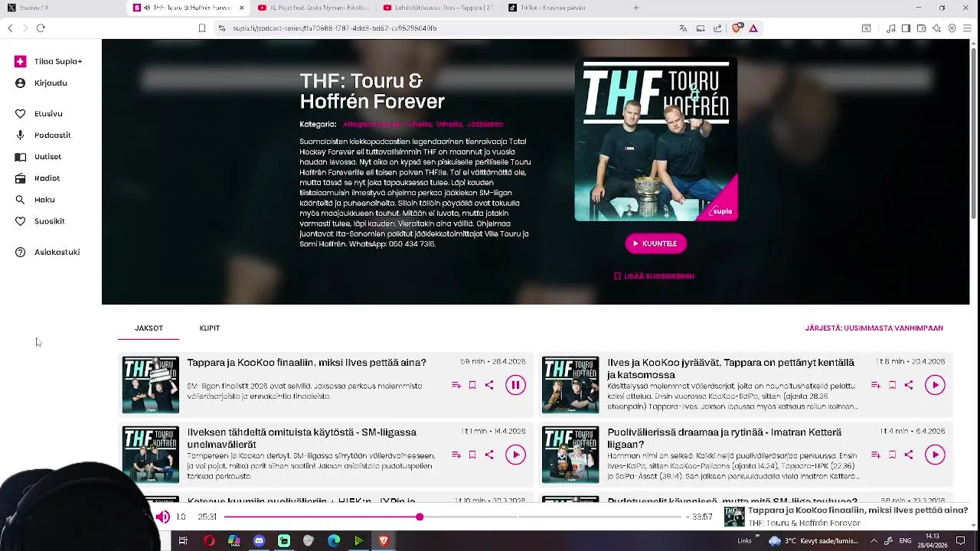
Task: Play the Ilveksen tähdeltä omituista käytöstä episode
Action: 515,455
